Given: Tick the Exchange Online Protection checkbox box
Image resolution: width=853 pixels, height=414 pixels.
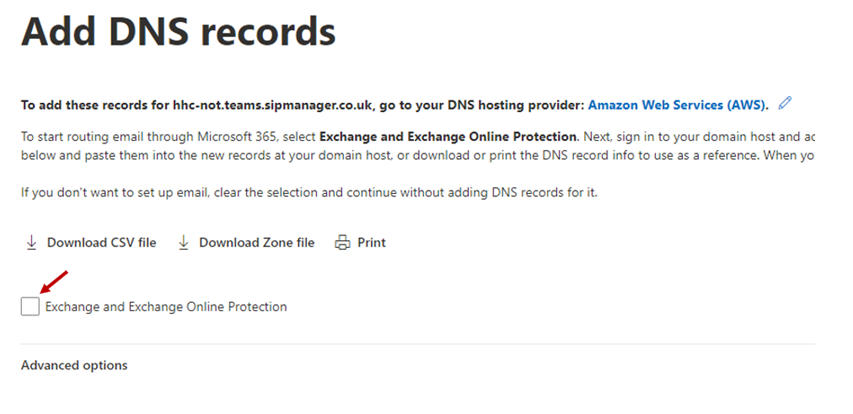Looking at the screenshot, I should click(x=30, y=306).
